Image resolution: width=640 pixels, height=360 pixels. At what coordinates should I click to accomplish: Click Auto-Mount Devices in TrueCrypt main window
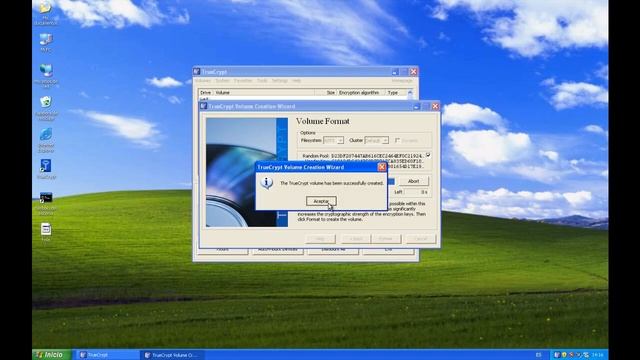tap(278, 250)
